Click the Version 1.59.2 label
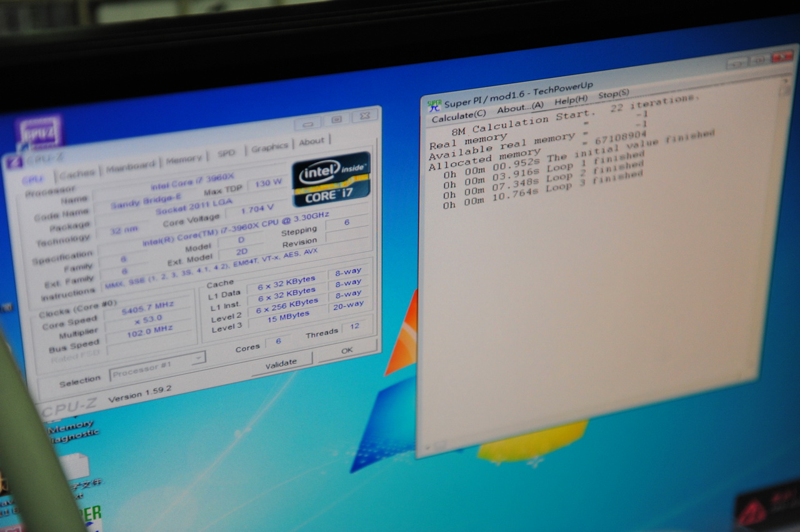The width and height of the screenshot is (800, 532). click(140, 394)
